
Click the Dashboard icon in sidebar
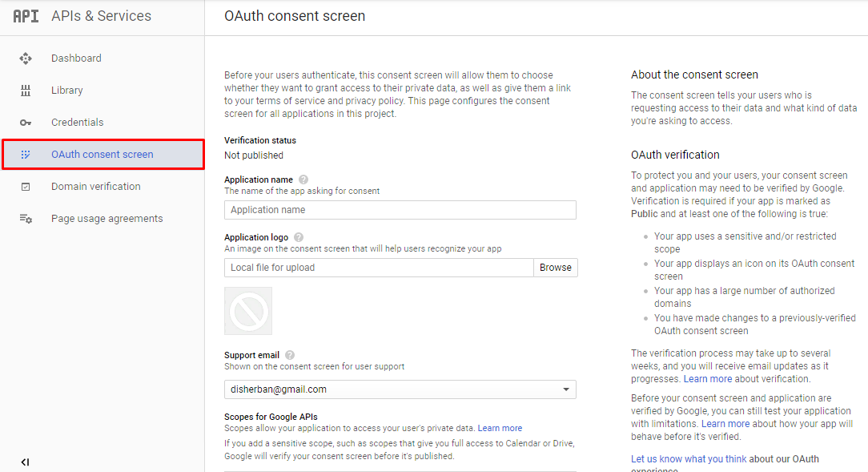[26, 58]
